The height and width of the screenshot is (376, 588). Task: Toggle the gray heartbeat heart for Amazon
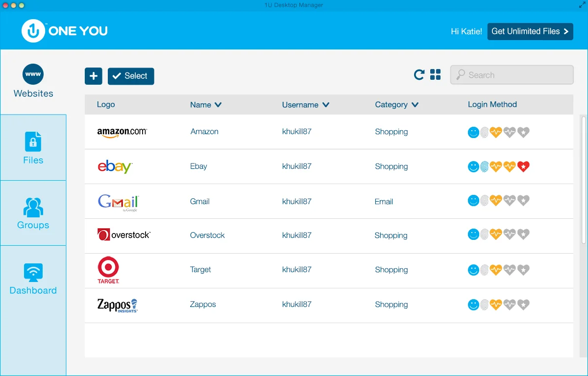point(510,132)
